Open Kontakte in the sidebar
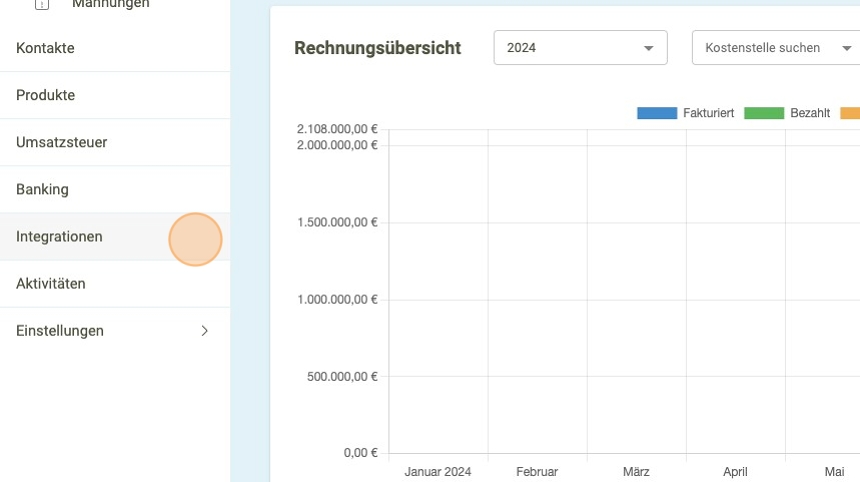860x482 pixels. (115, 48)
